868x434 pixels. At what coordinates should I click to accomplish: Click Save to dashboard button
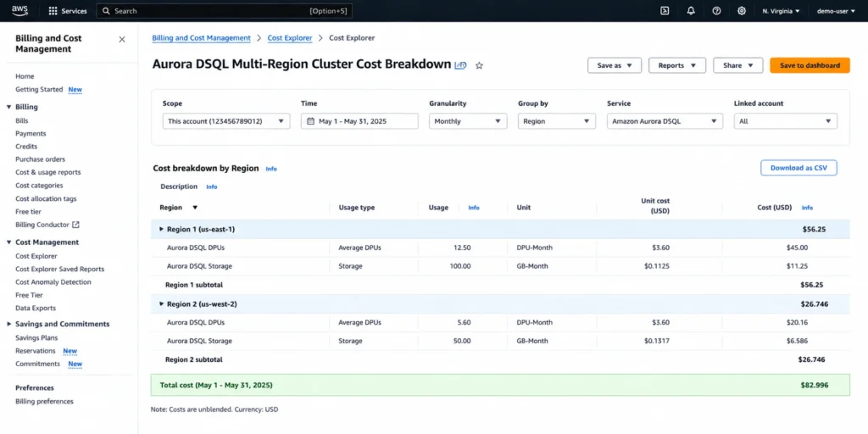pyautogui.click(x=810, y=65)
